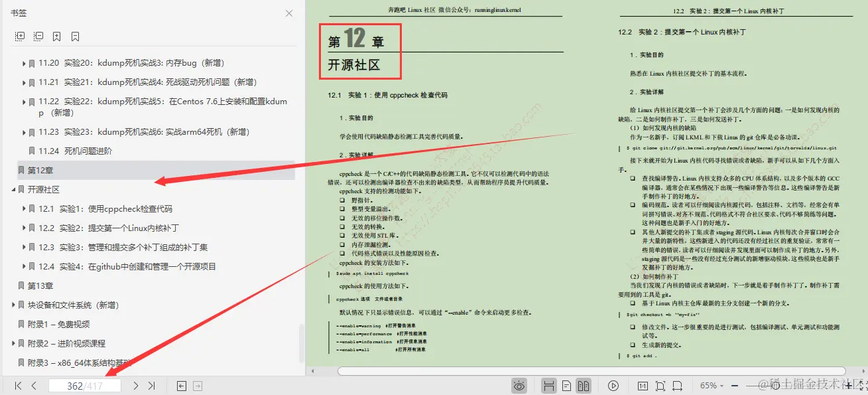Toggle fit-width page display mode
868x395 pixels.
tap(676, 385)
